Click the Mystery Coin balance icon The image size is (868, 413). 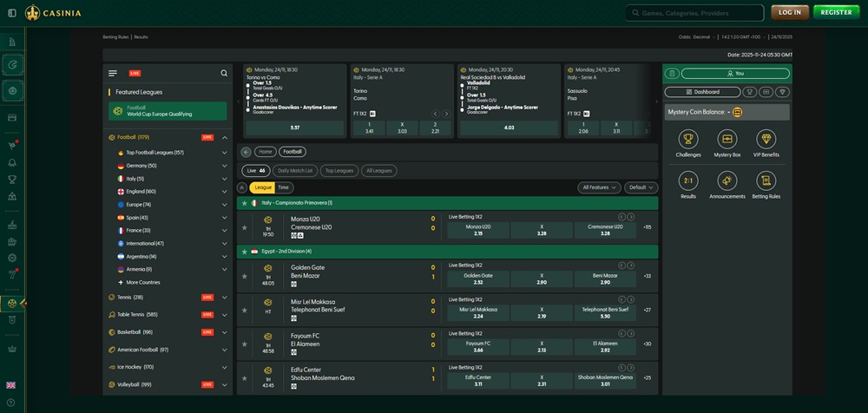737,112
